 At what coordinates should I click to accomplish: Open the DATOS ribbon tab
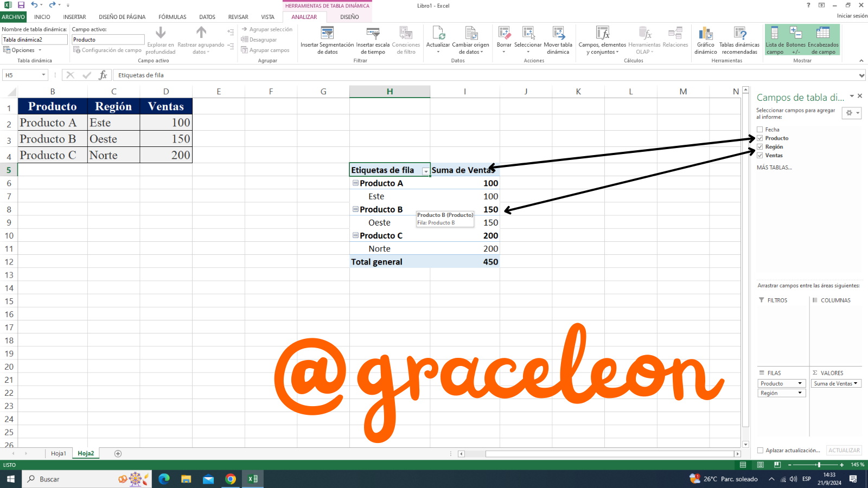pyautogui.click(x=207, y=17)
